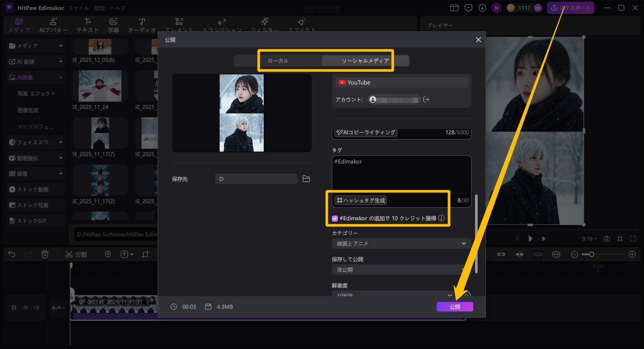Image resolution: width=644 pixels, height=349 pixels.
Task: Click the ハッシュタグ生成 button
Action: click(360, 200)
